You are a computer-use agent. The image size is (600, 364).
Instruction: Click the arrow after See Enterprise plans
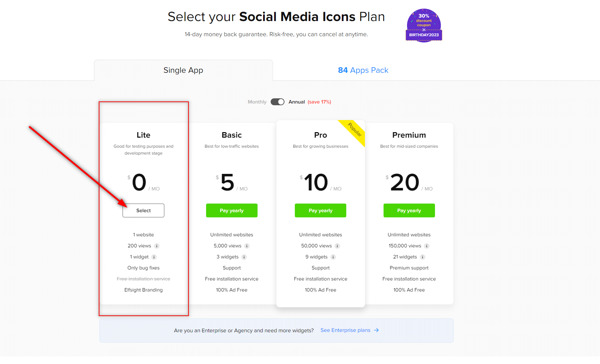click(376, 330)
